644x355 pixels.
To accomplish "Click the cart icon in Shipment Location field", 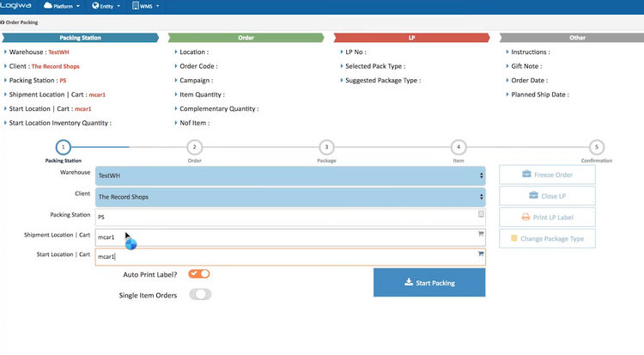I will (481, 234).
